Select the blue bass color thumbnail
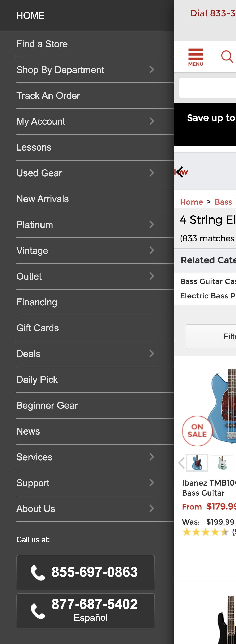 (197, 463)
